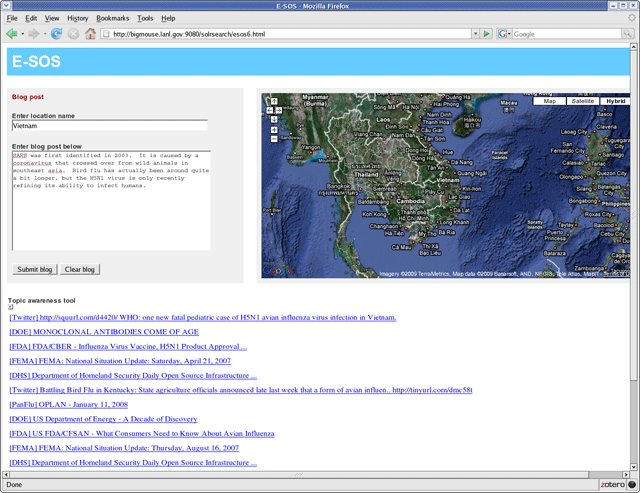Go to the Home page icon
640x493 pixels.
point(90,33)
